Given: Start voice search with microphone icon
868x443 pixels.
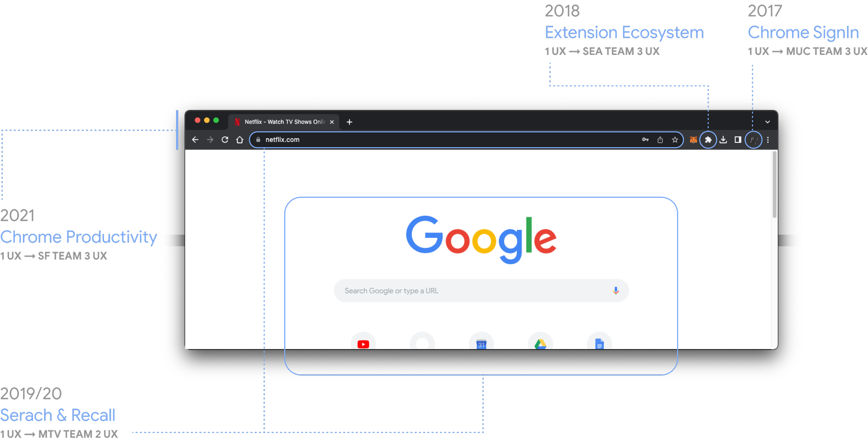Looking at the screenshot, I should [x=616, y=291].
